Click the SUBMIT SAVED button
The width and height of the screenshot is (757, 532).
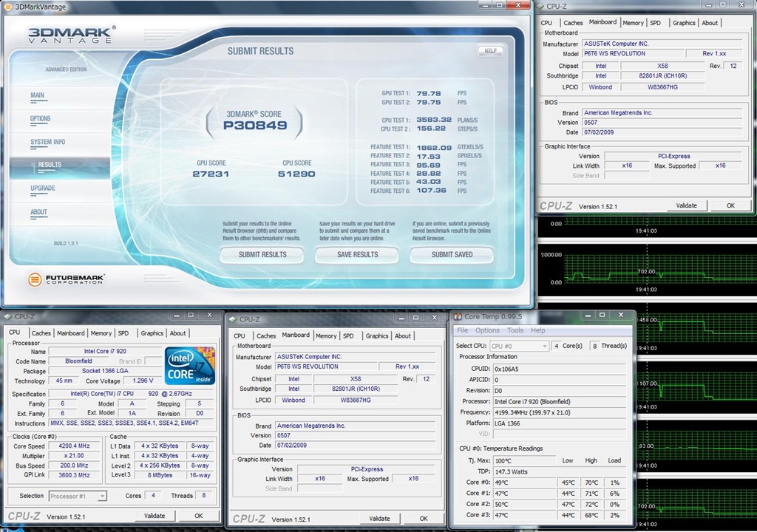click(452, 254)
